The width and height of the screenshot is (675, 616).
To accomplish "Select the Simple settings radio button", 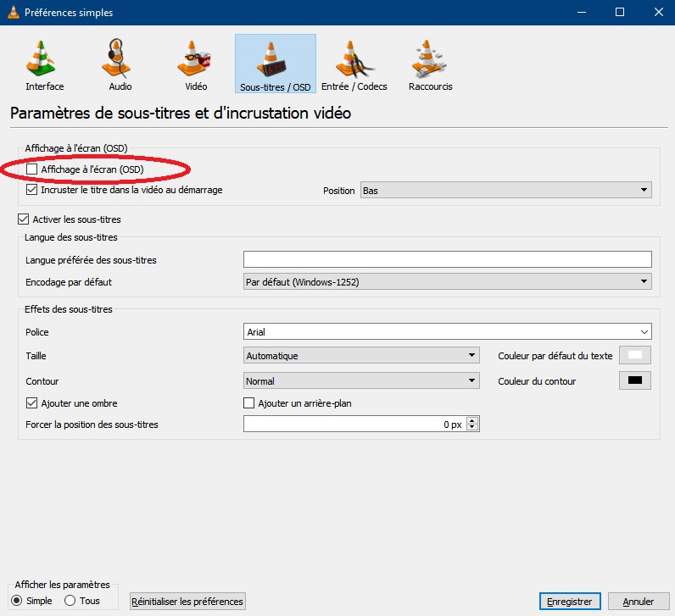I will click(17, 601).
